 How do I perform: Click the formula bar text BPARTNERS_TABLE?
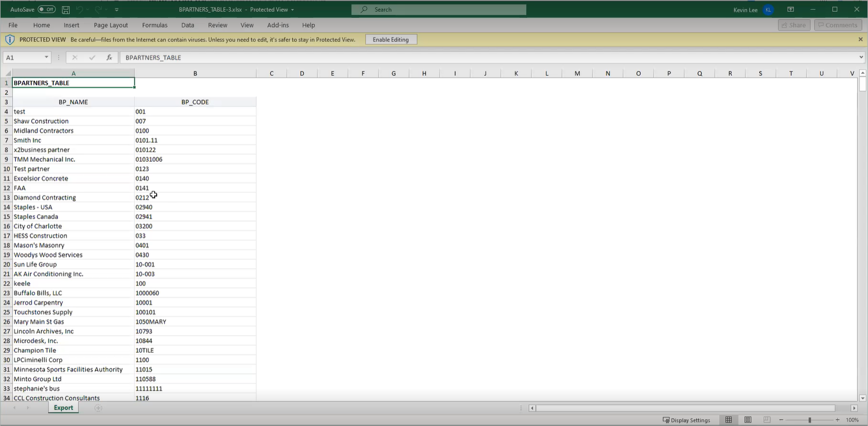(x=153, y=57)
